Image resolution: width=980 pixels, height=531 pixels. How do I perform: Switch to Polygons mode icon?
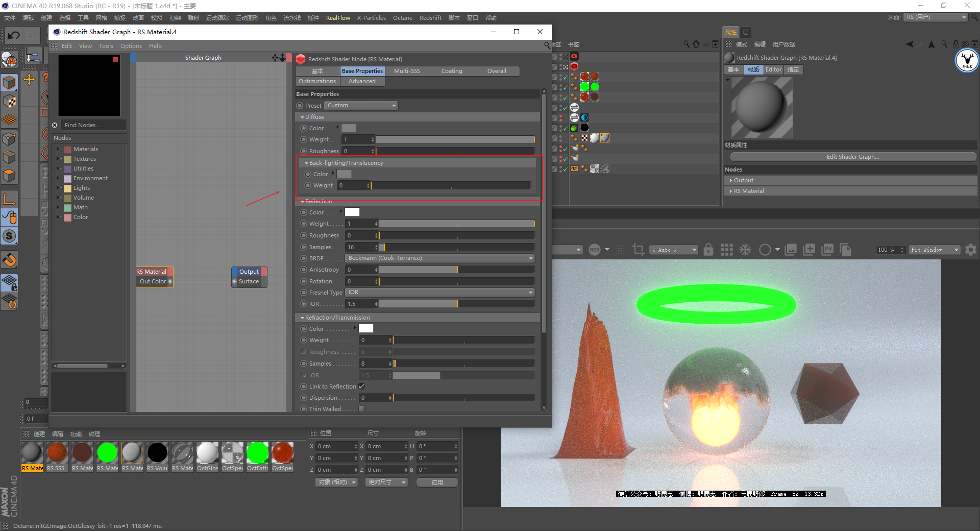coord(10,176)
